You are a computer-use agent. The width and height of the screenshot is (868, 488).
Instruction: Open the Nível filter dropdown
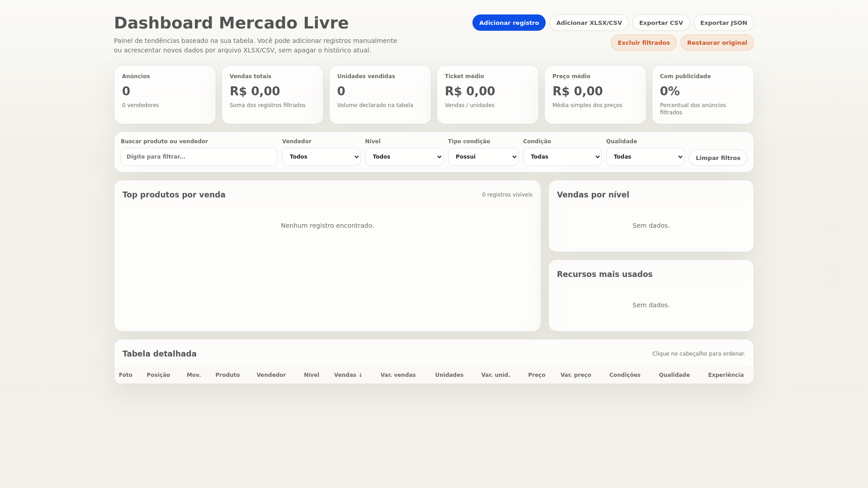404,157
